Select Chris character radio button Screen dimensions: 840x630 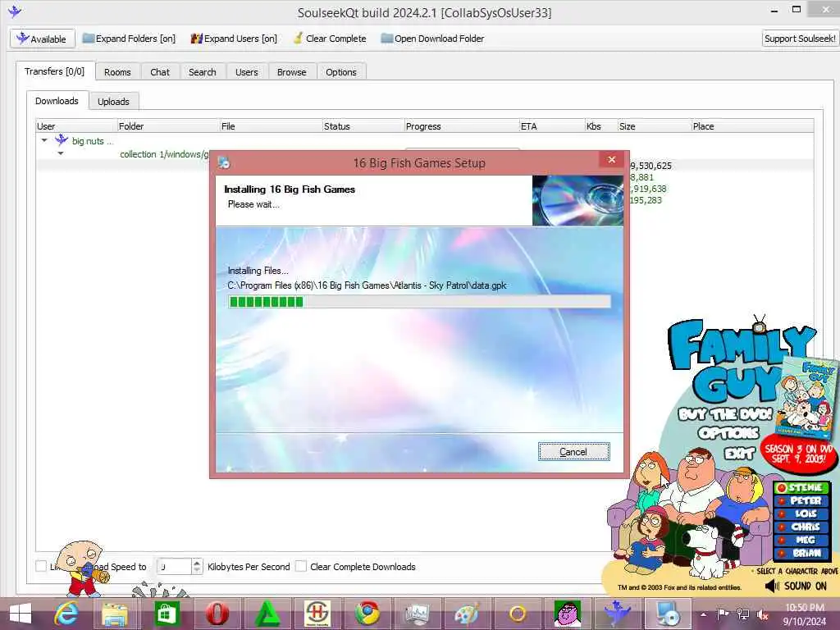[x=781, y=527]
